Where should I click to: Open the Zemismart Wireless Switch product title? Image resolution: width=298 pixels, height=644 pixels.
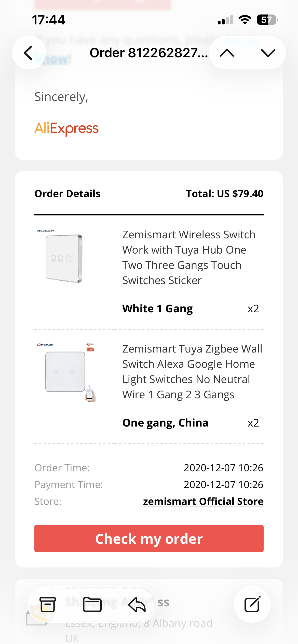pyautogui.click(x=188, y=257)
